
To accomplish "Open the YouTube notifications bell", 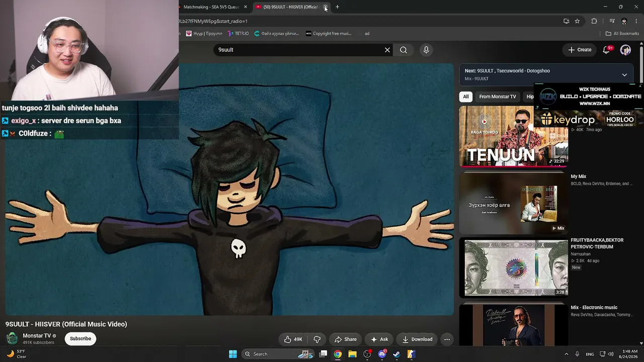I will (x=607, y=50).
